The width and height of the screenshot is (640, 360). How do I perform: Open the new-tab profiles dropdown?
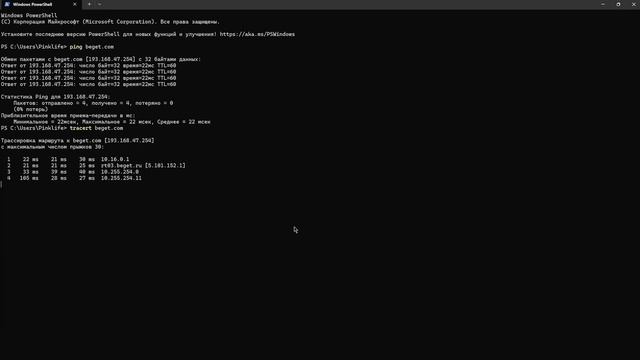coord(100,4)
